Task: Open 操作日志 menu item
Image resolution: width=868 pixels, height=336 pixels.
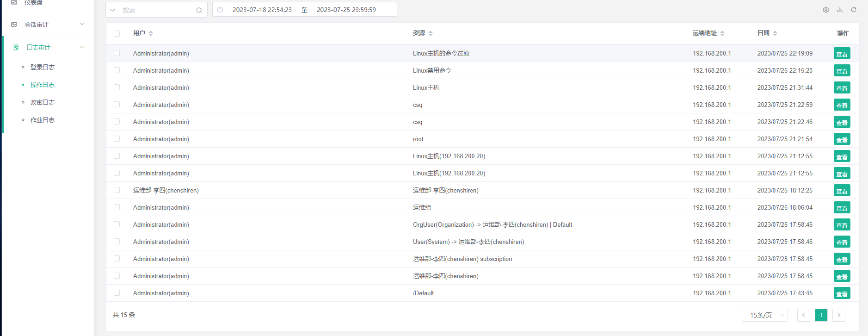Action: [43, 85]
